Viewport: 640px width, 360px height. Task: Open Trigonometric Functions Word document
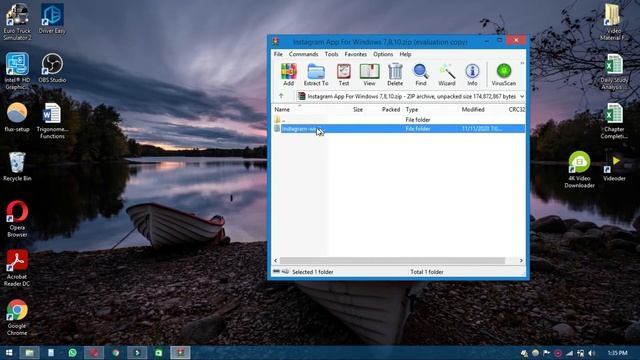52,120
